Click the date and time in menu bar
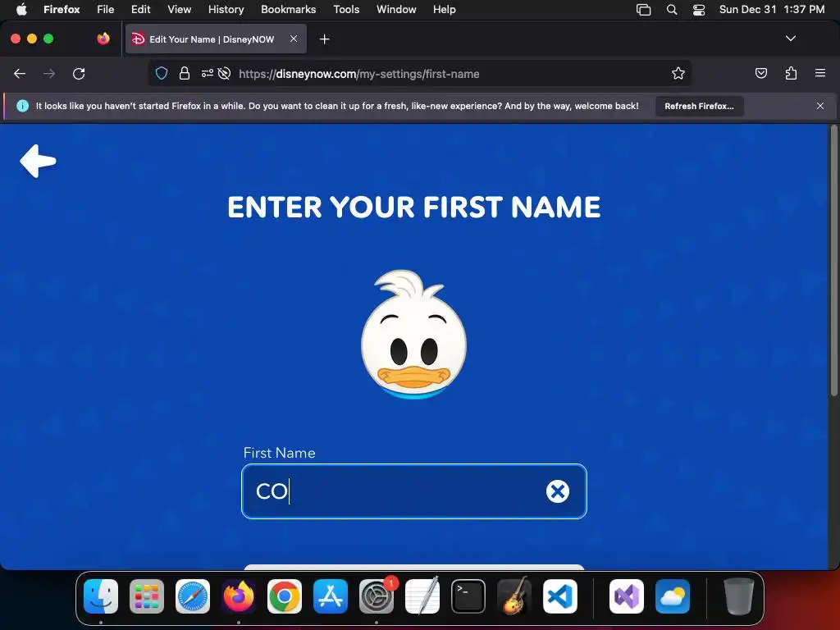This screenshot has height=630, width=840. coord(771,9)
